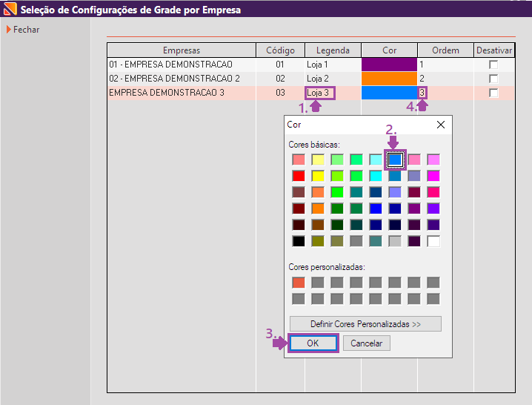Click the Ordem cell with value 2
The image size is (532, 405).
[x=445, y=79]
